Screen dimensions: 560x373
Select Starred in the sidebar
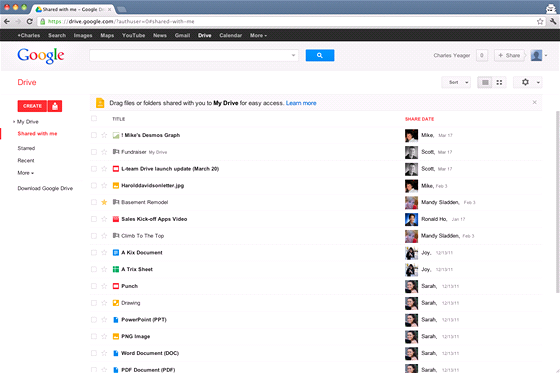click(x=26, y=148)
